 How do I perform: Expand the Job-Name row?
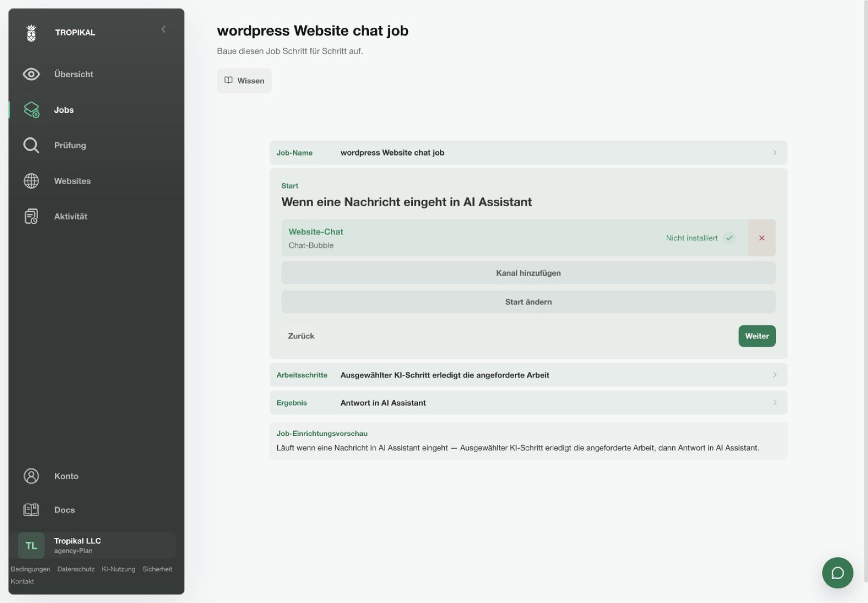(528, 153)
